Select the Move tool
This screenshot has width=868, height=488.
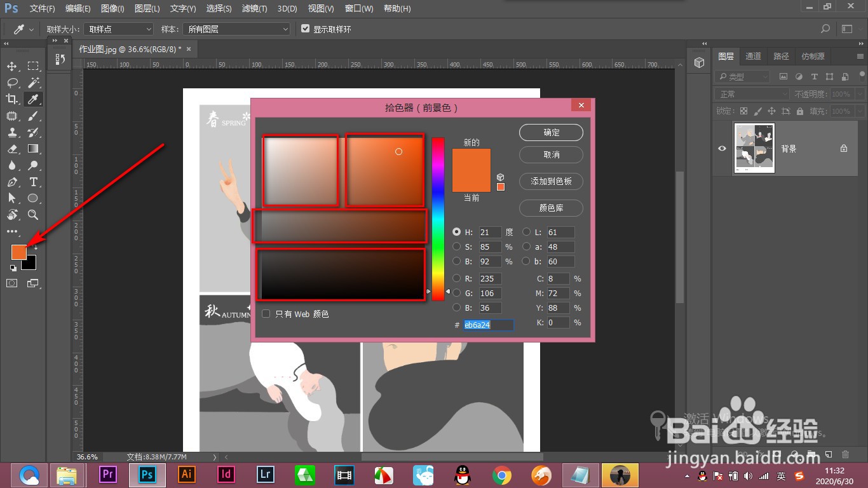coord(12,66)
